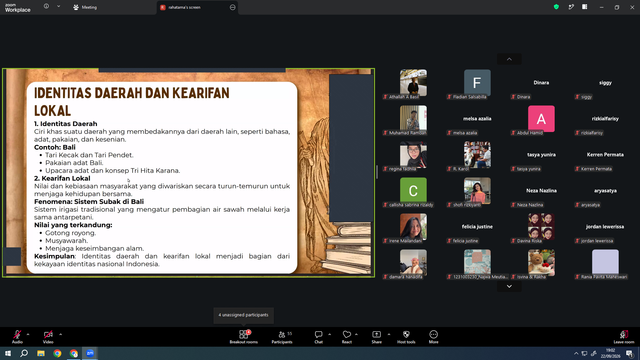Click the Share screen icon

point(376,336)
